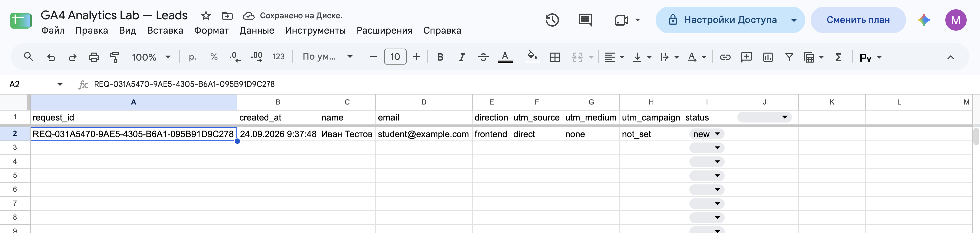Redo the last action
This screenshot has height=233, width=980.
(72, 57)
